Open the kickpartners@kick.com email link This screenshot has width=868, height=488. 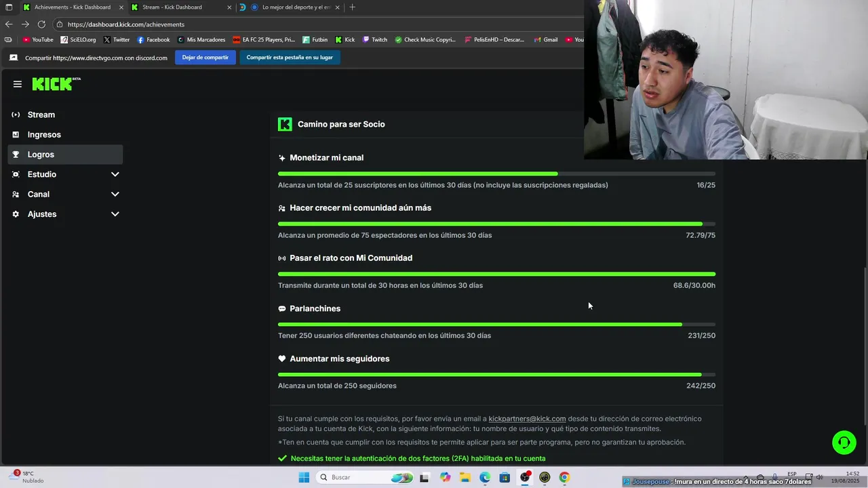[527, 419]
